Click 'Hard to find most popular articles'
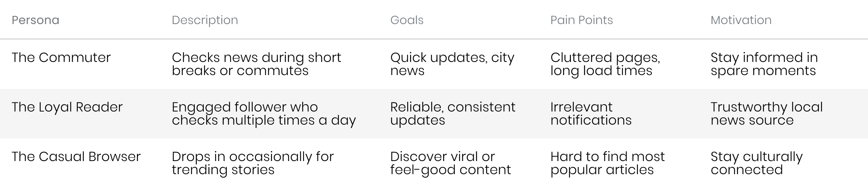The width and height of the screenshot is (868, 188). pyautogui.click(x=608, y=163)
